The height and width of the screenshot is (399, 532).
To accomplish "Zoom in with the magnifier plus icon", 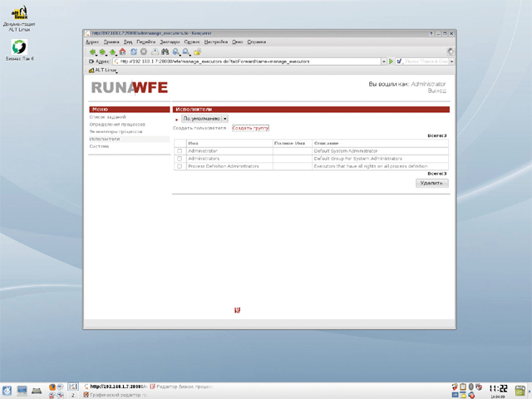I will [x=175, y=52].
